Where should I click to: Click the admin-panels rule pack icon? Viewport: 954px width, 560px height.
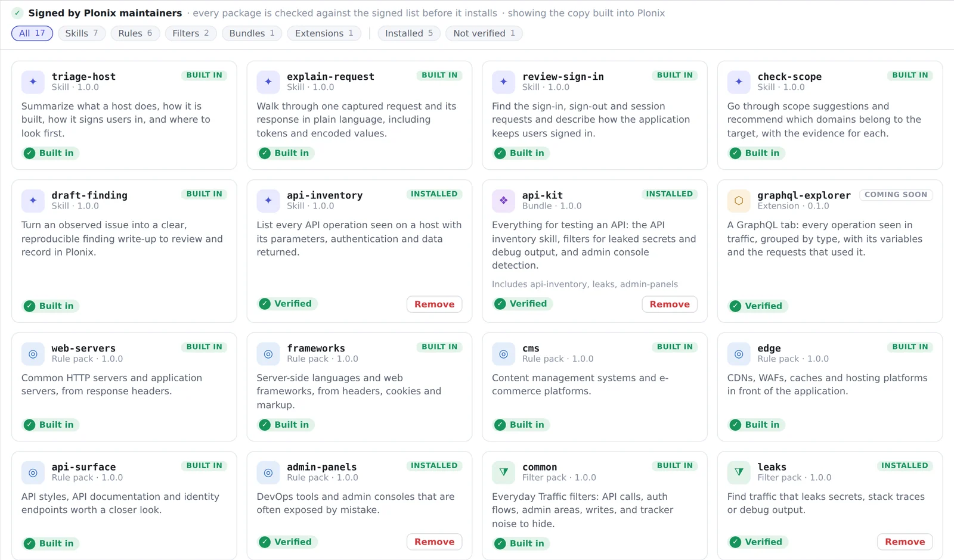pos(268,472)
